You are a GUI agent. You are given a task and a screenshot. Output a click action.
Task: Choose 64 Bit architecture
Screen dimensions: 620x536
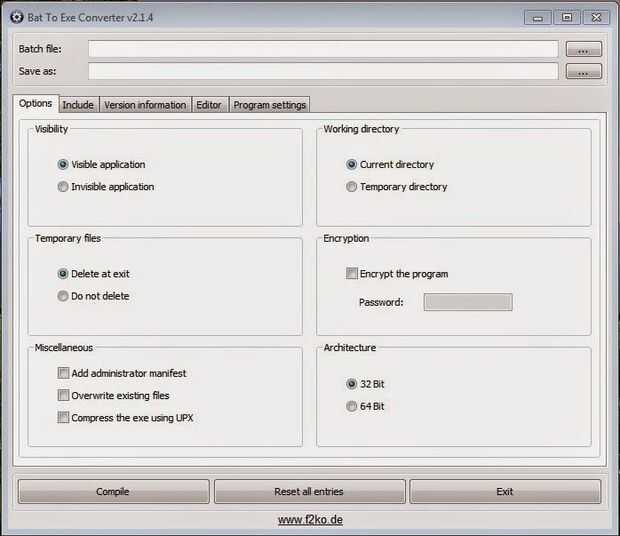(x=365, y=406)
